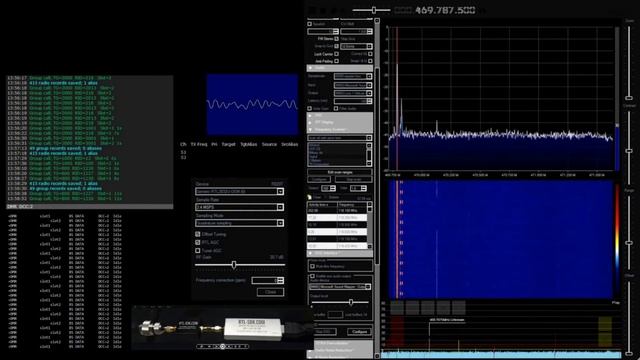
Task: Open the step size dropdown beside Snap to Grid
Action: [356, 47]
